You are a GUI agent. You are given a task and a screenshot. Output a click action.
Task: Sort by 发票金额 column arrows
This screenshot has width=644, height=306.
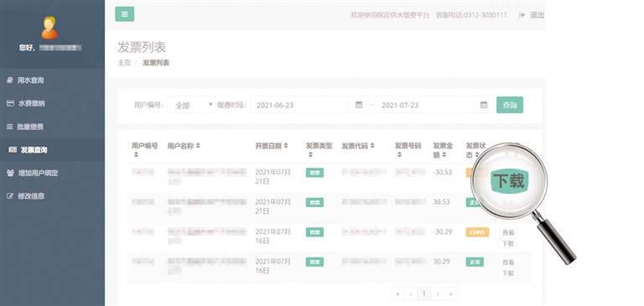444,155
